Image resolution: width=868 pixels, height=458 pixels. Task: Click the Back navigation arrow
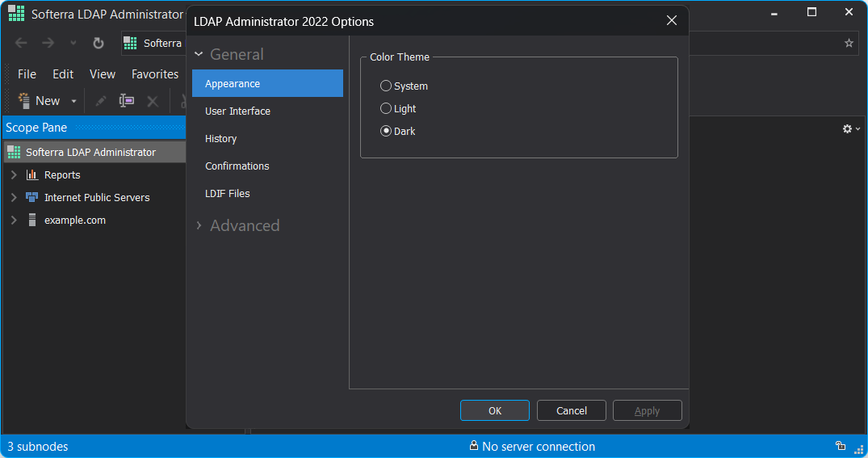21,43
